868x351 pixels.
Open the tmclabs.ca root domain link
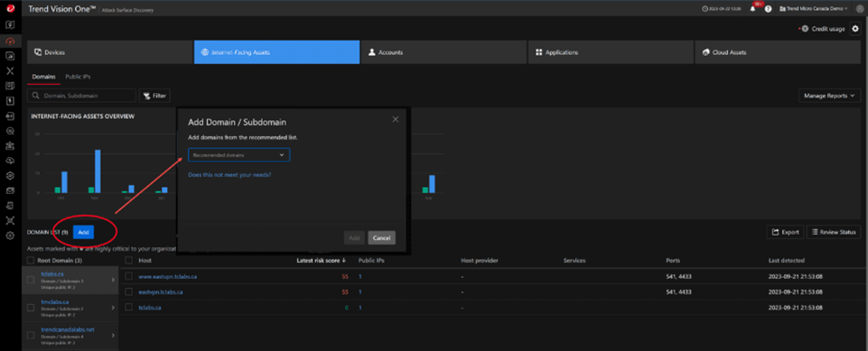pos(55,301)
